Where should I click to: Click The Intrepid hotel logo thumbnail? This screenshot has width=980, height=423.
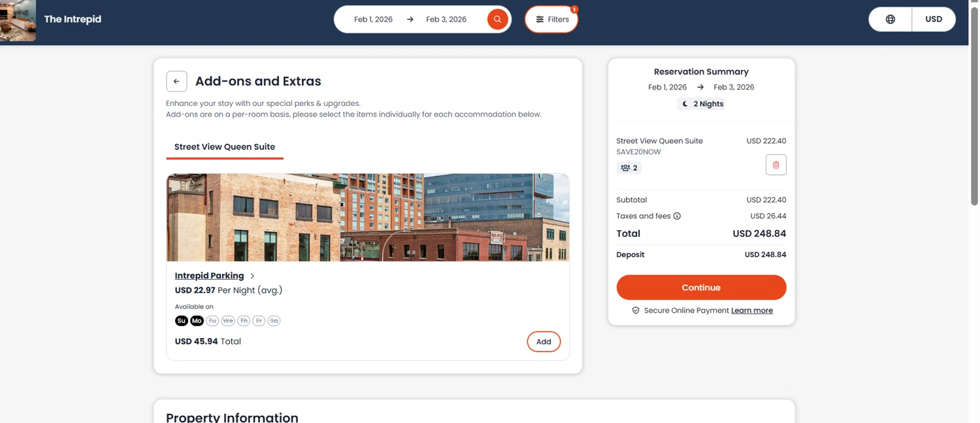[18, 21]
